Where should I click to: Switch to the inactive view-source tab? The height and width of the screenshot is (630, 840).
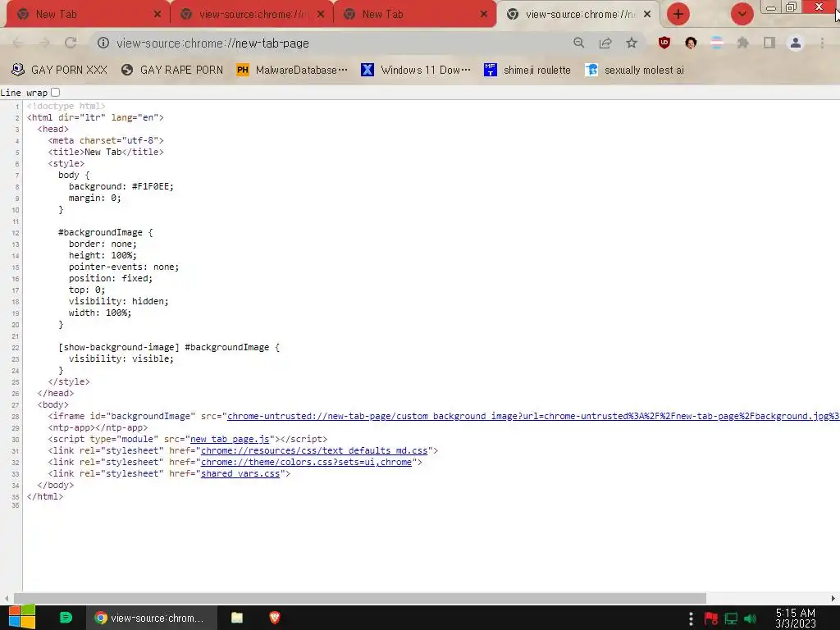[x=252, y=15]
